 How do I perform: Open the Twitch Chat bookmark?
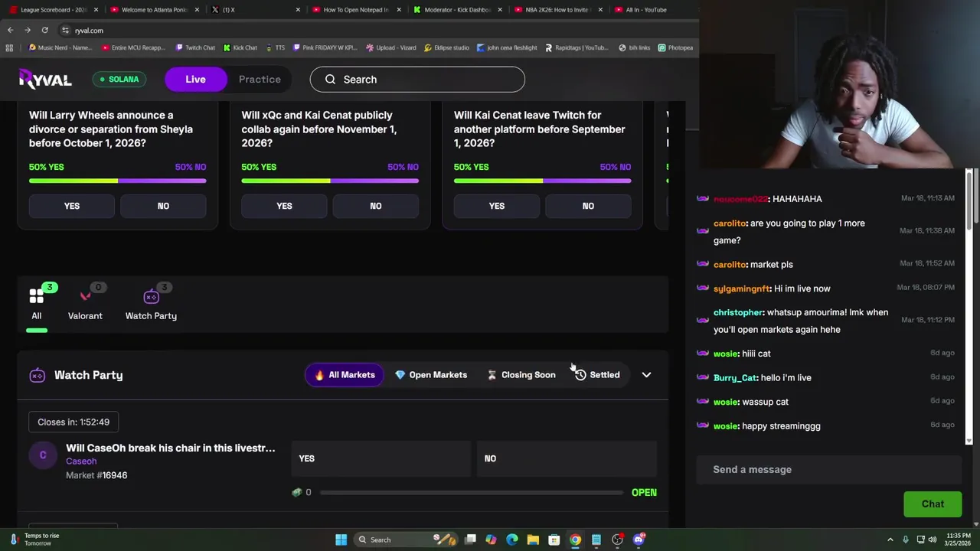click(195, 47)
